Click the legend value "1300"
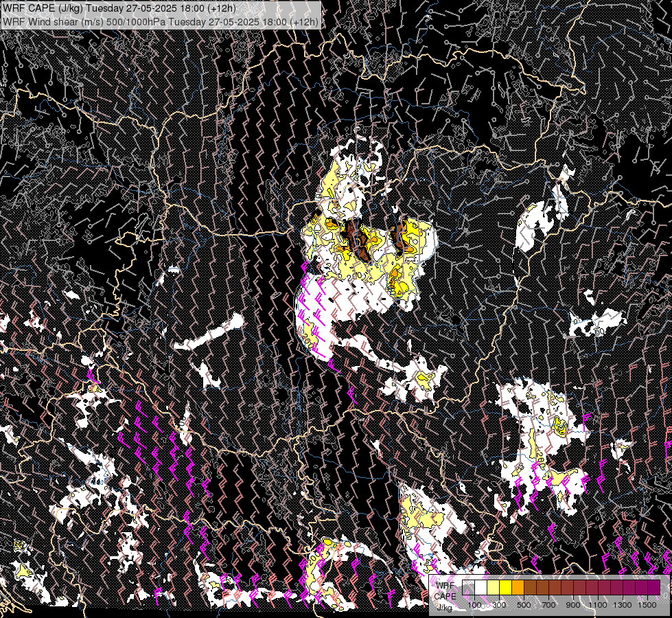Image resolution: width=672 pixels, height=618 pixels. coord(623,605)
